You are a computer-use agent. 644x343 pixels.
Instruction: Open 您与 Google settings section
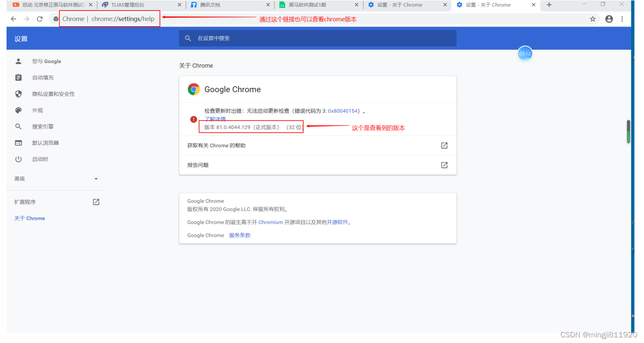click(x=47, y=61)
